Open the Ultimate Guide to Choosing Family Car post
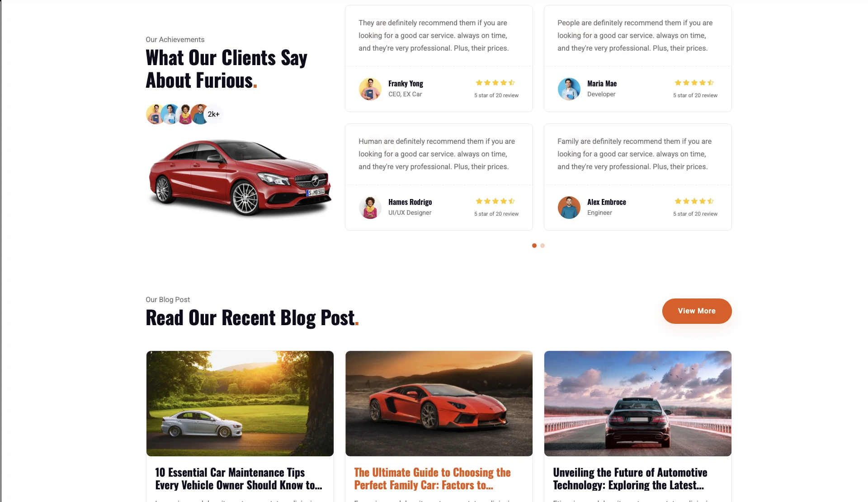The height and width of the screenshot is (502, 868). 432,478
